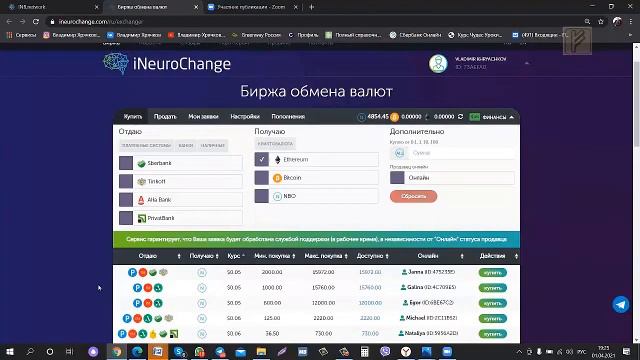The image size is (640, 360).
Task: Click the Bitcoin orange coin icon
Action: click(x=278, y=178)
